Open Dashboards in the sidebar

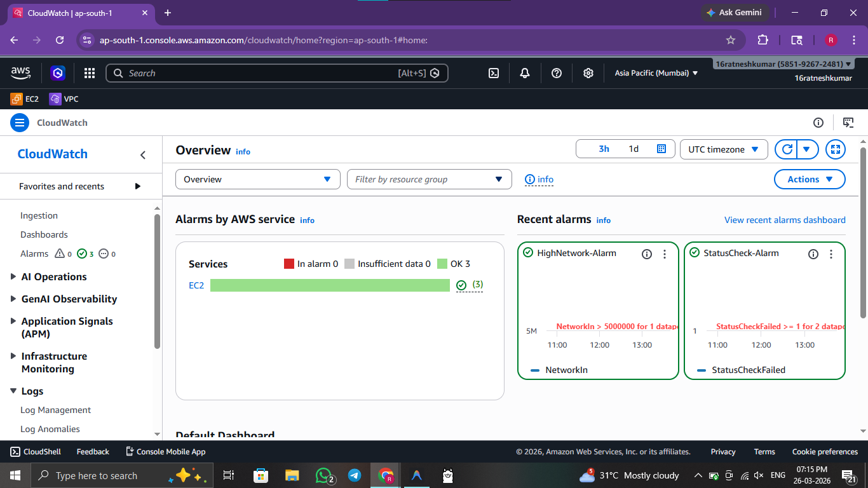point(44,235)
